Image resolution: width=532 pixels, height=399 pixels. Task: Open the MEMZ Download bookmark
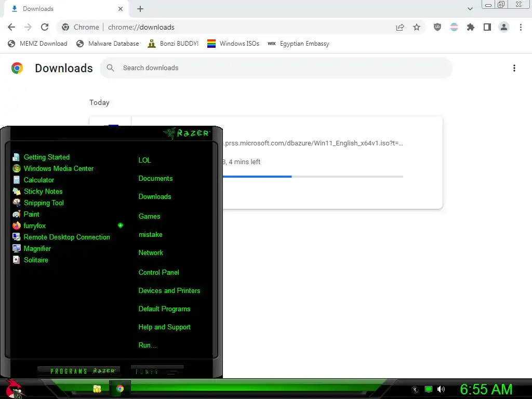tap(37, 44)
